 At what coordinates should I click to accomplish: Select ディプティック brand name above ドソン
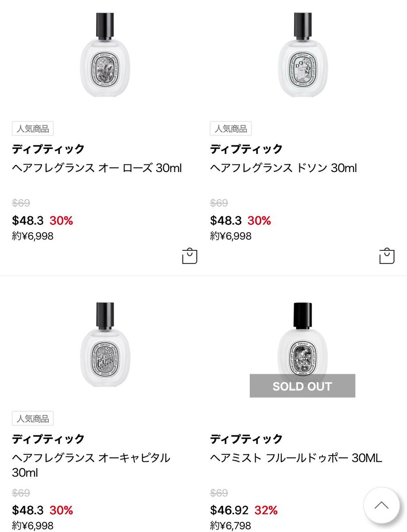[246, 149]
